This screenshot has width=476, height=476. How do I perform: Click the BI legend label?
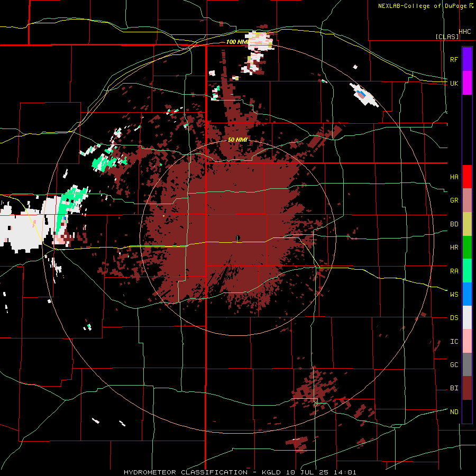coord(454,388)
